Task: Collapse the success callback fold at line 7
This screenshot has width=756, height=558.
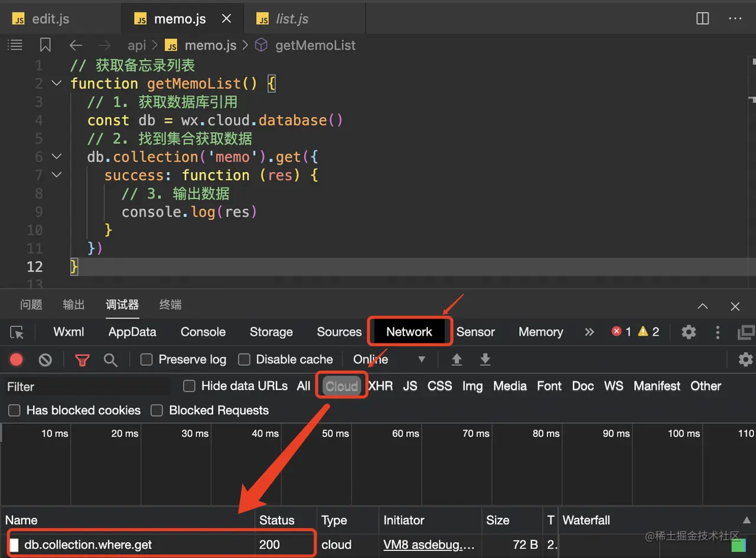Action: pyautogui.click(x=56, y=175)
